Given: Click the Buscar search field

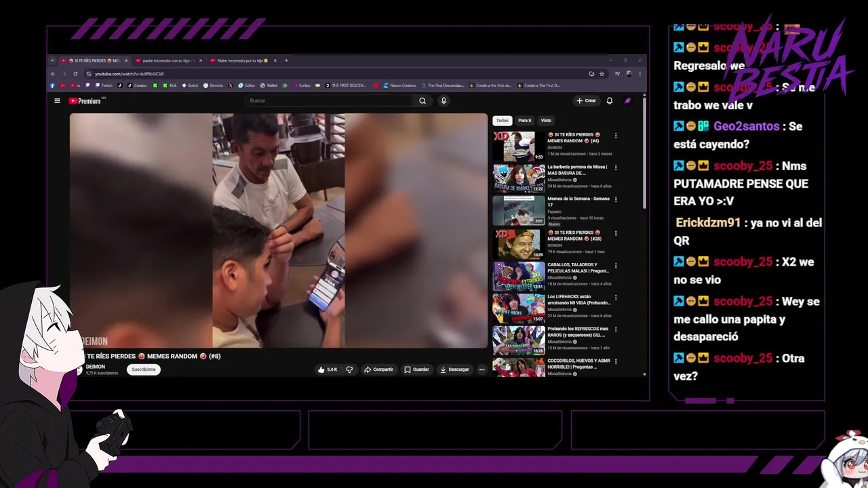Looking at the screenshot, I should [329, 101].
